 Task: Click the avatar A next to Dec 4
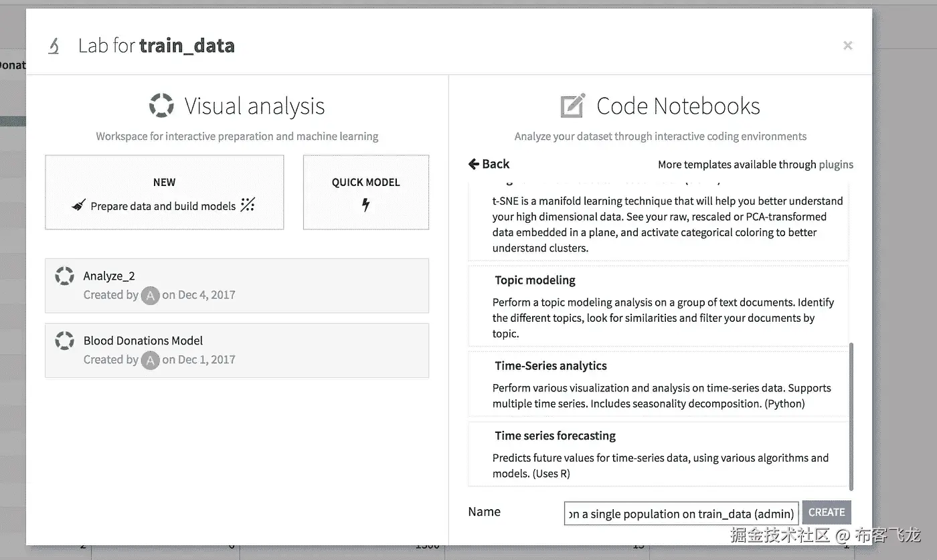coord(151,295)
